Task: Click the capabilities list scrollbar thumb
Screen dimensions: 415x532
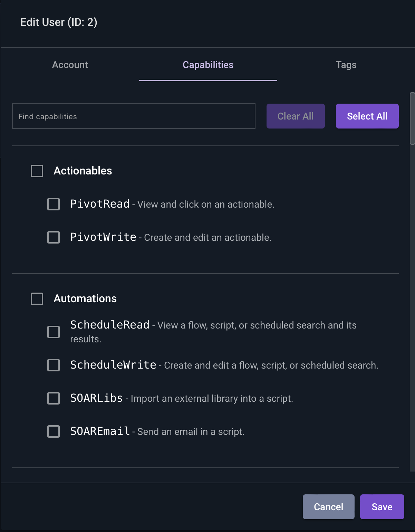Action: [412, 118]
